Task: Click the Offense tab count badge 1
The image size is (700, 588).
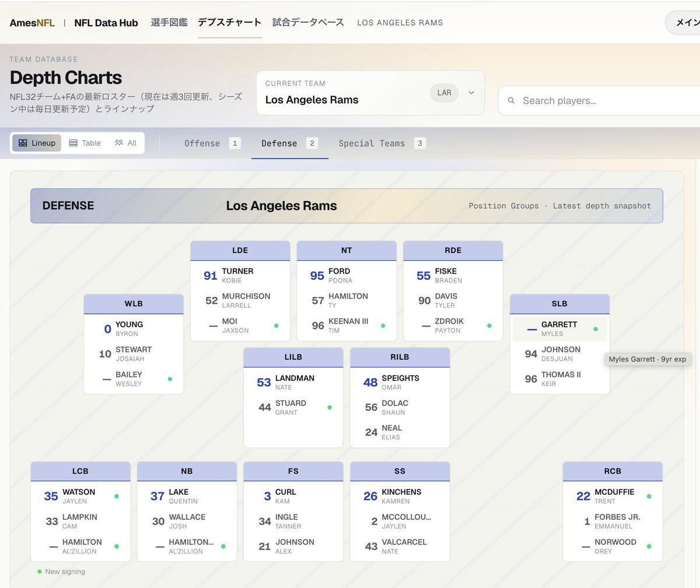Action: [x=235, y=143]
